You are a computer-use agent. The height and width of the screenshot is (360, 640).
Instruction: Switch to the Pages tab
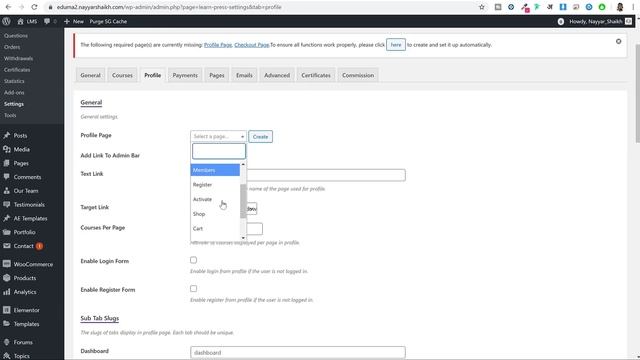tap(217, 75)
